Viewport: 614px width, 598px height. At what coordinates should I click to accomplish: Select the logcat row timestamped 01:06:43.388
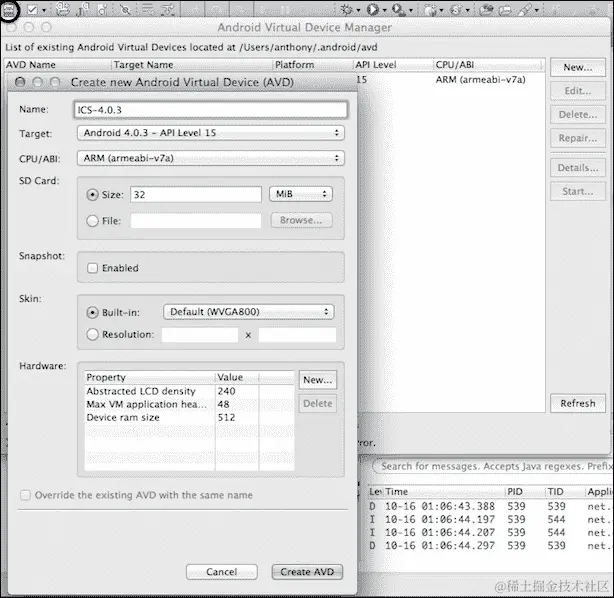tap(490, 506)
